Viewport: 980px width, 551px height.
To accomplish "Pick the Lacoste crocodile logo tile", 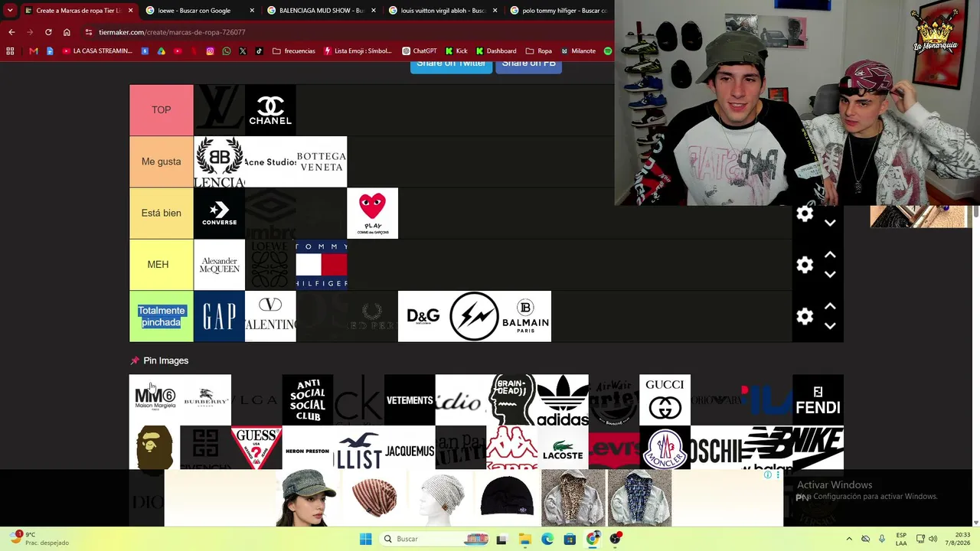I will [x=563, y=448].
